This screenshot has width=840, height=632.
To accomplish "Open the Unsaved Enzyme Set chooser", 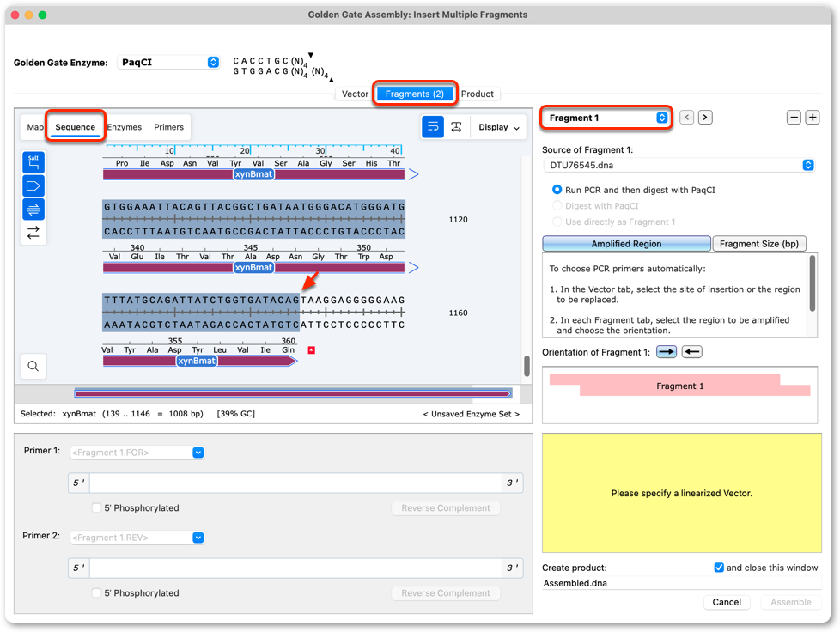I will (x=472, y=414).
